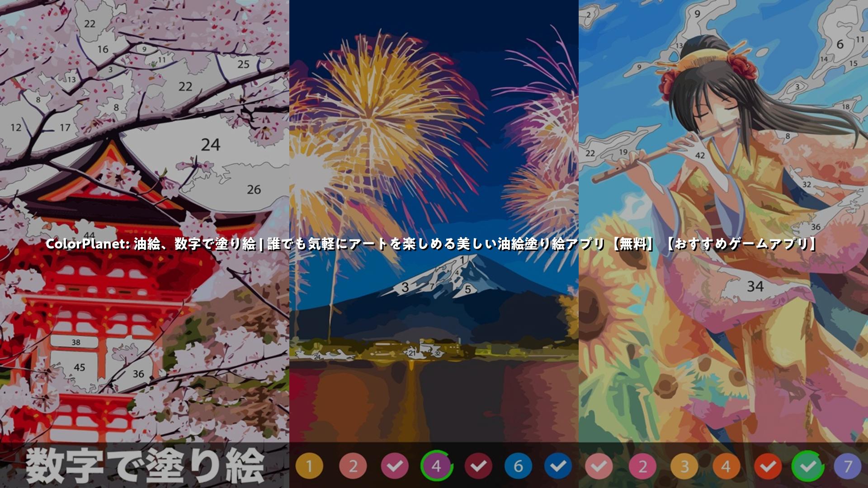Image resolution: width=868 pixels, height=488 pixels.
Task: Choose the blue color 6 swatch
Action: pos(519,466)
